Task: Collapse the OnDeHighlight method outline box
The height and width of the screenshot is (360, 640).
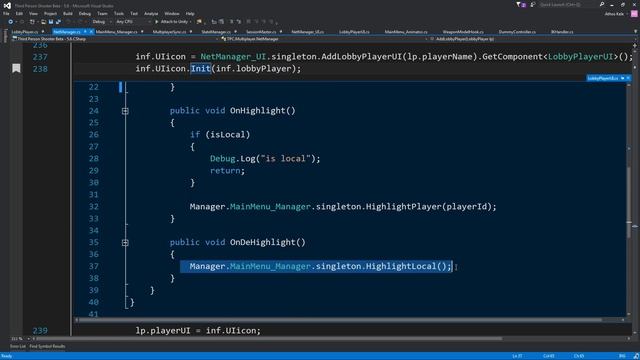Action: point(125,242)
